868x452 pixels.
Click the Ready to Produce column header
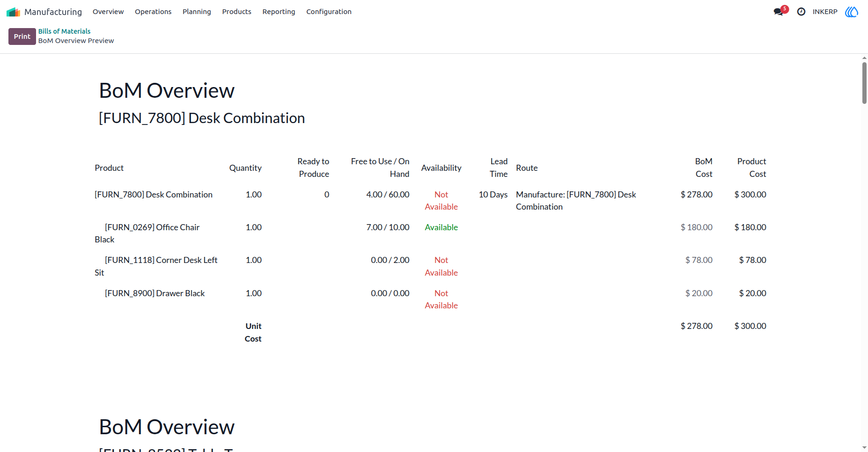[313, 168]
